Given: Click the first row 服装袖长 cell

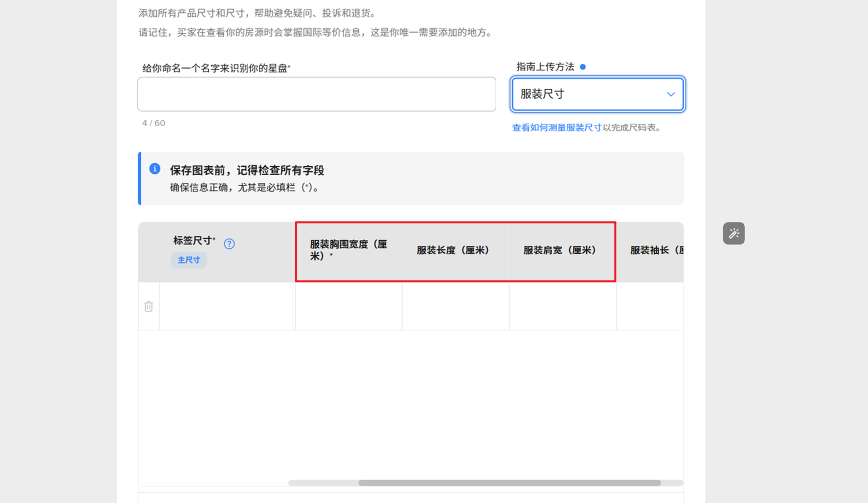Looking at the screenshot, I should click(649, 306).
